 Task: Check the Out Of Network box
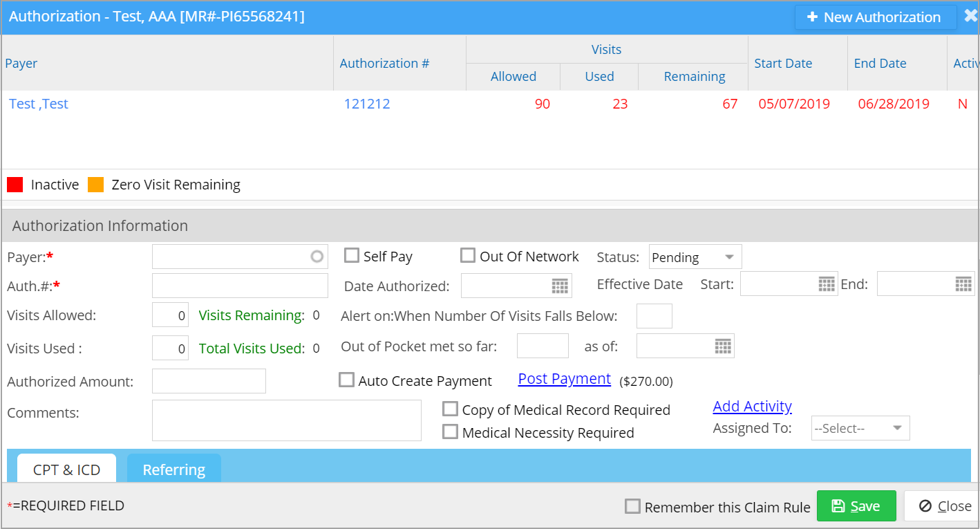point(468,256)
